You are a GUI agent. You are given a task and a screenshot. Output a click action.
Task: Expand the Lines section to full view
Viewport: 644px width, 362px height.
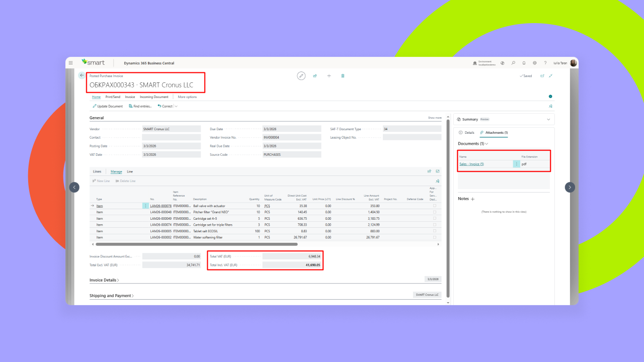[438, 171]
